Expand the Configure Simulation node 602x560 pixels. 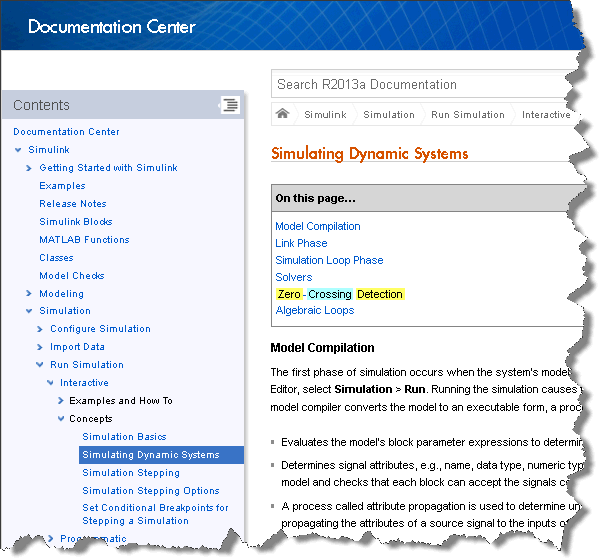[40, 329]
